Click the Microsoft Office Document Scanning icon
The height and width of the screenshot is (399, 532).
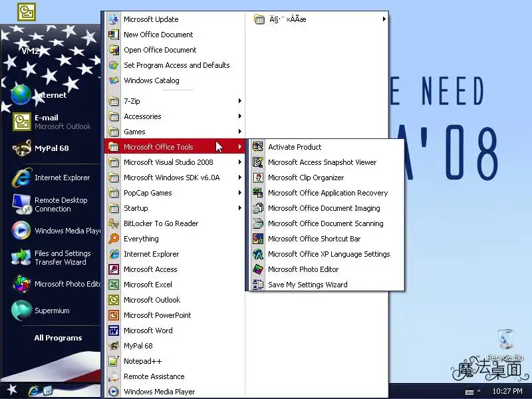[258, 223]
